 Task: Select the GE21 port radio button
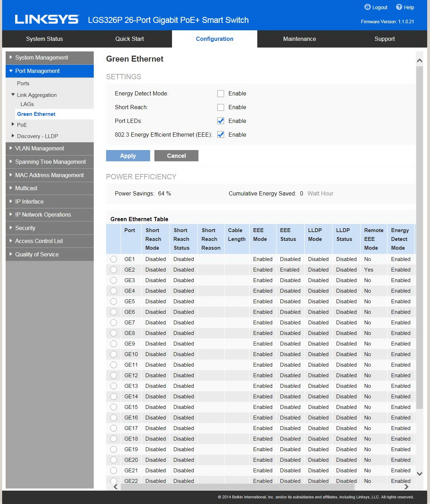coord(113,471)
